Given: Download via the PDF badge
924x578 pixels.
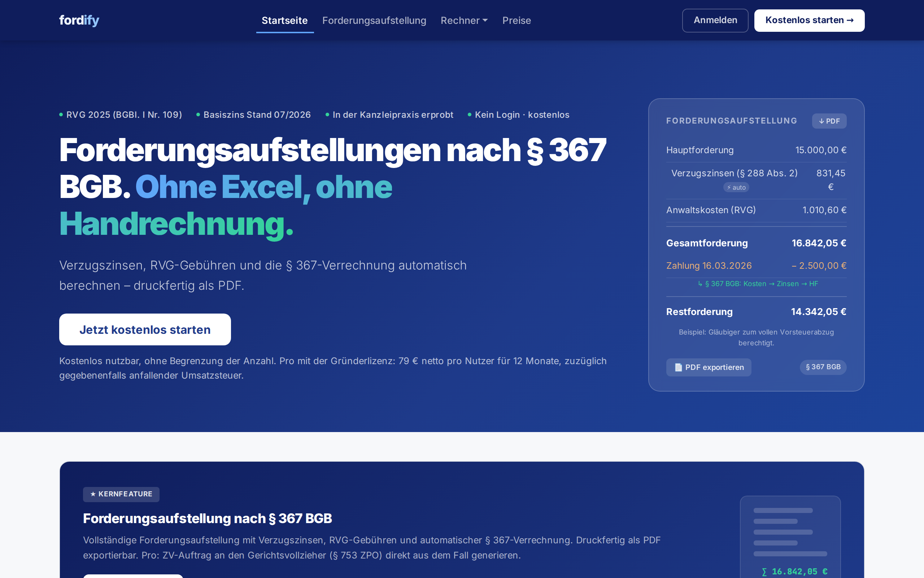Looking at the screenshot, I should tap(829, 121).
